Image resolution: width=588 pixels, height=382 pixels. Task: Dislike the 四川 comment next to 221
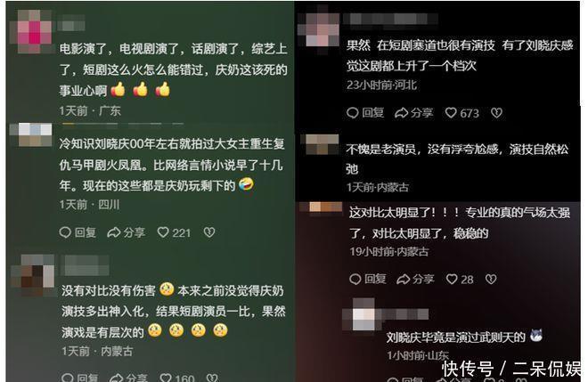point(209,232)
